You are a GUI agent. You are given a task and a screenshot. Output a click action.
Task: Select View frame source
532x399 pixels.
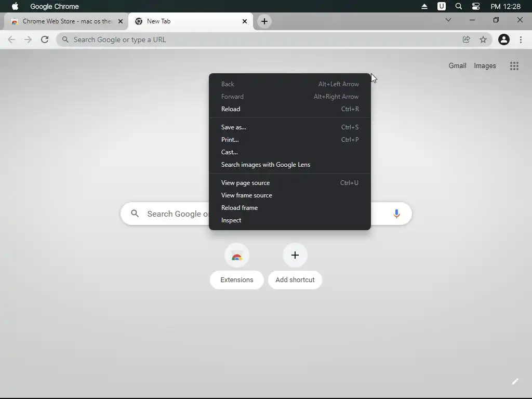click(290, 195)
